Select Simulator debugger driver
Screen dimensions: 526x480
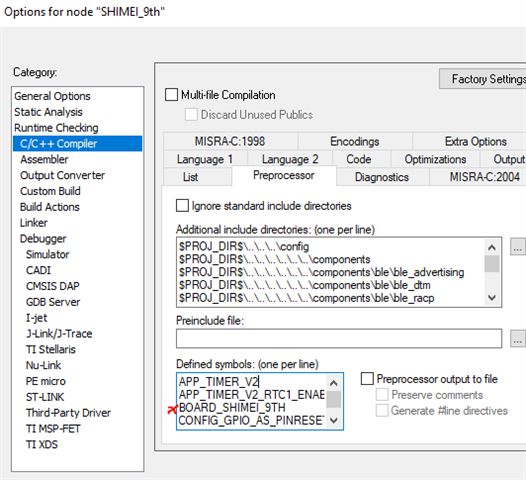click(48, 255)
